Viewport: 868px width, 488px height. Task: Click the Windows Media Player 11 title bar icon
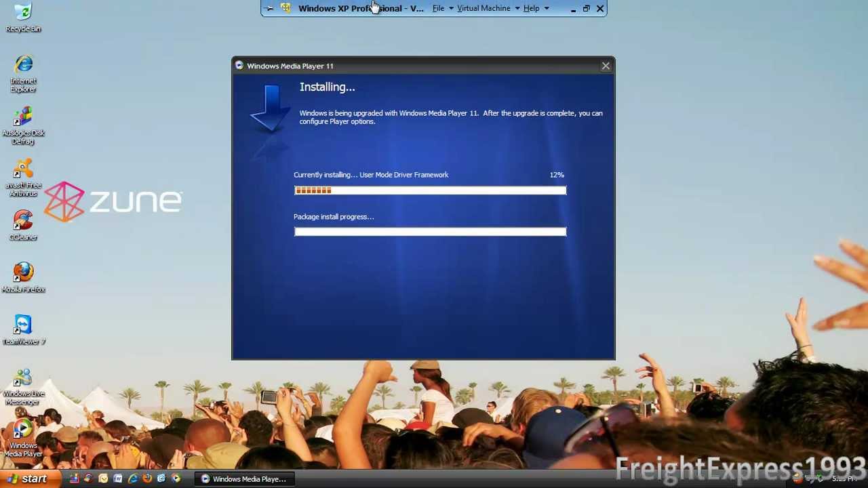(239, 66)
